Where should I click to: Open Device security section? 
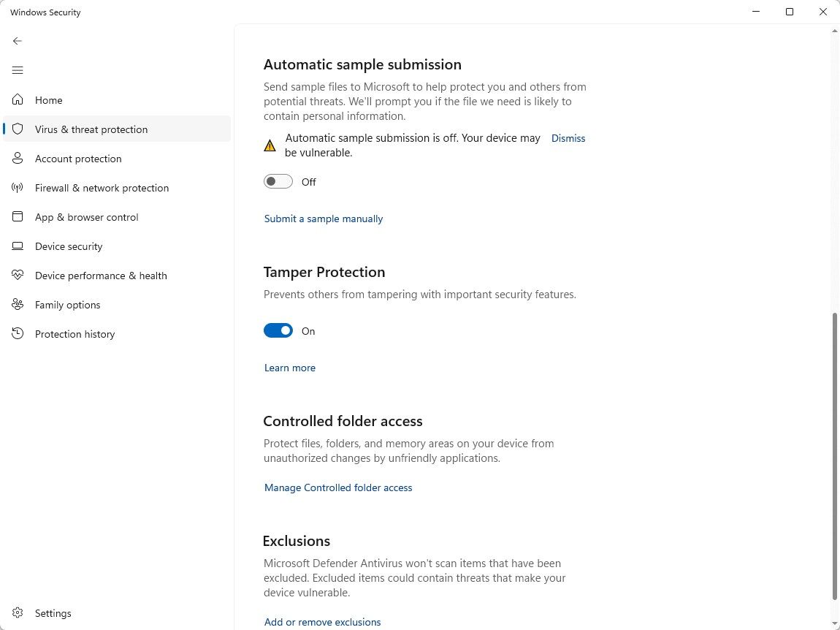pos(117,246)
